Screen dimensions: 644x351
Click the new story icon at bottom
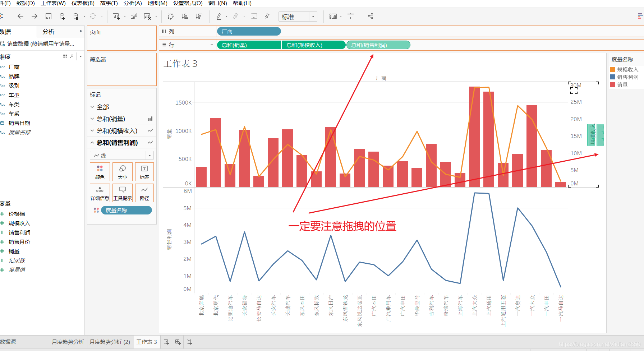(x=189, y=342)
